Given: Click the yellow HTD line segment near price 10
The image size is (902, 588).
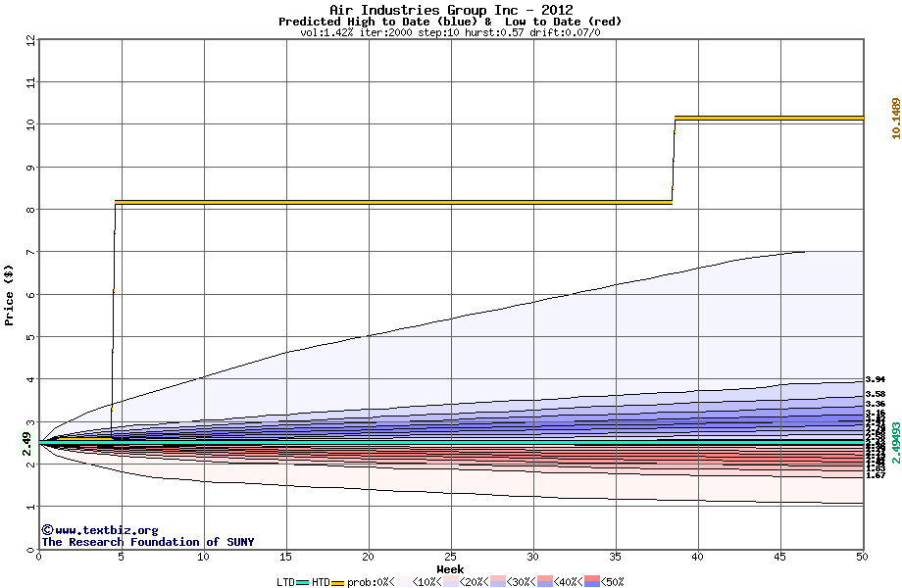Looking at the screenshot, I should pos(769,118).
